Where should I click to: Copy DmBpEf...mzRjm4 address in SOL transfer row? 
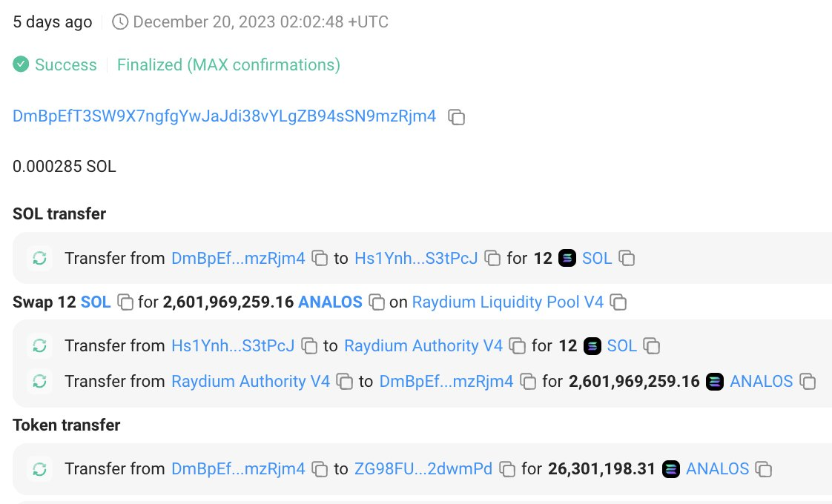pos(320,259)
